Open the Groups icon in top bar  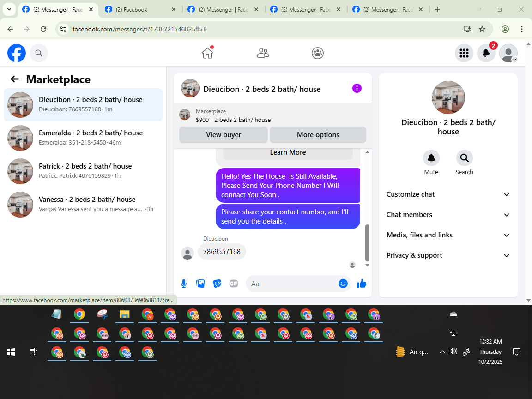pos(318,53)
